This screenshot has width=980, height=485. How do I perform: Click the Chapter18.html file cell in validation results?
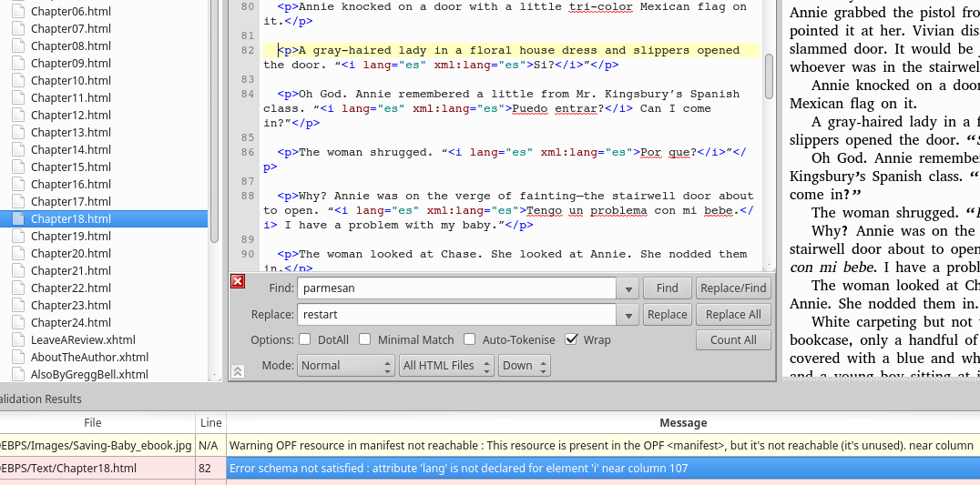[x=97, y=468]
